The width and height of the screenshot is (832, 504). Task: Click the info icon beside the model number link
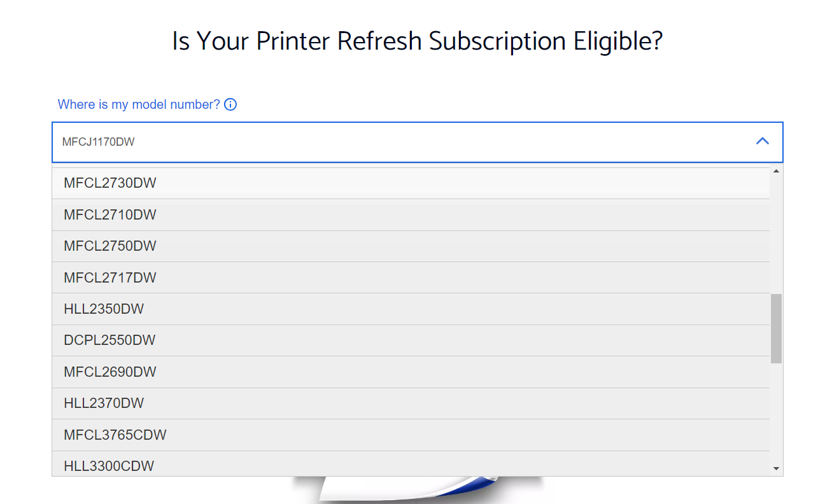coord(230,104)
